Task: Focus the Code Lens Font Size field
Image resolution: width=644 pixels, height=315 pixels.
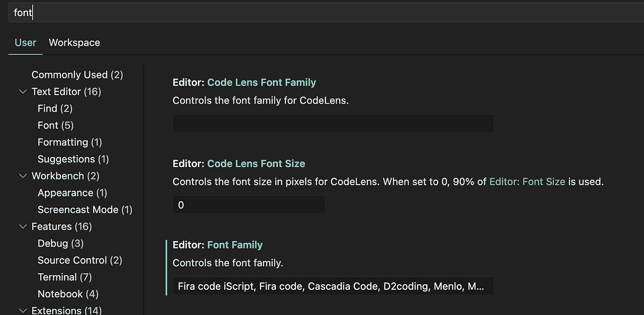Action: coord(249,205)
